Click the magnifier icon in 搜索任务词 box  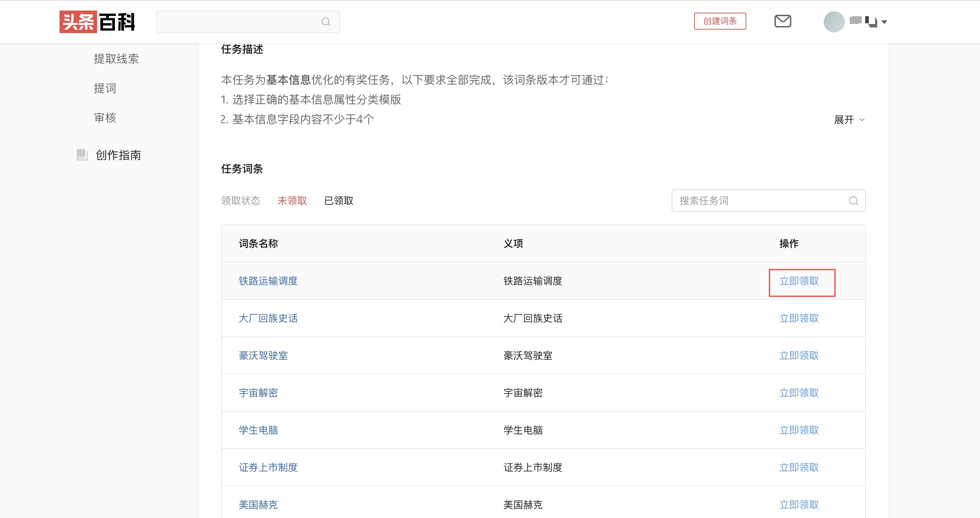click(853, 201)
